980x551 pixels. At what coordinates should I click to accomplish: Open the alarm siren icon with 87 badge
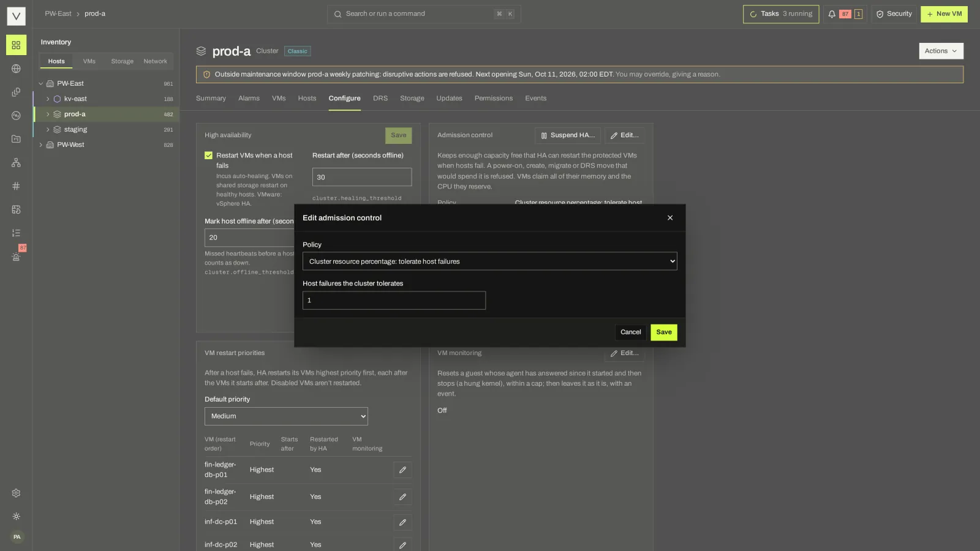[16, 257]
